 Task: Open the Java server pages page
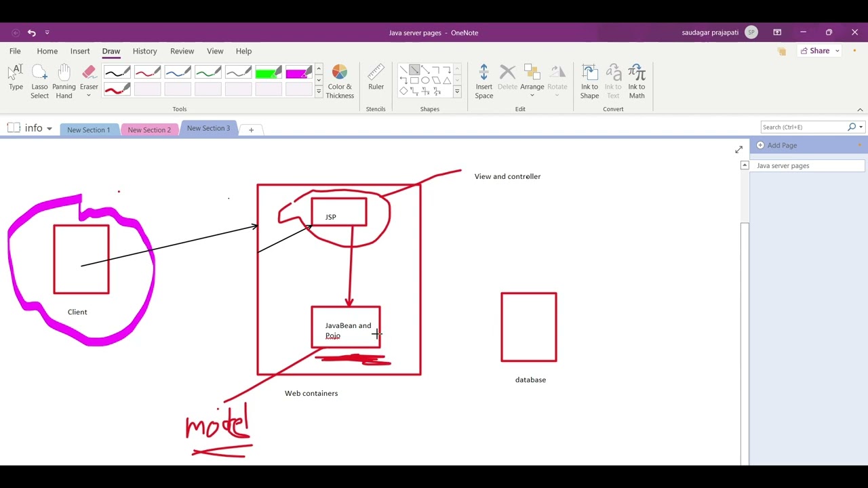pos(808,165)
